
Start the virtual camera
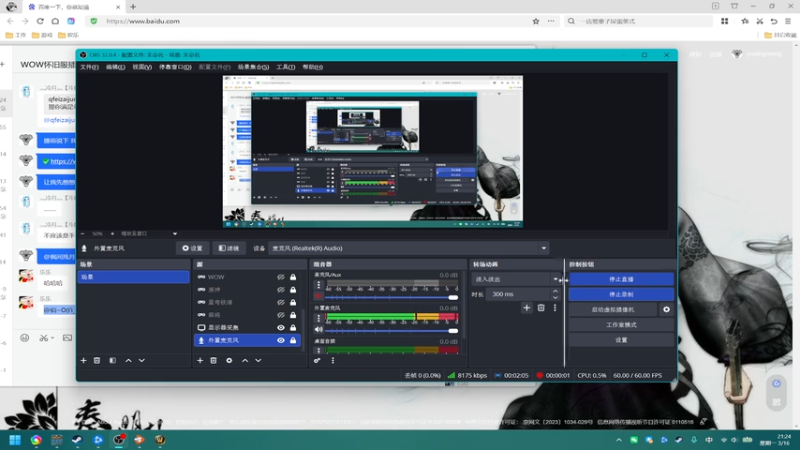coord(613,309)
